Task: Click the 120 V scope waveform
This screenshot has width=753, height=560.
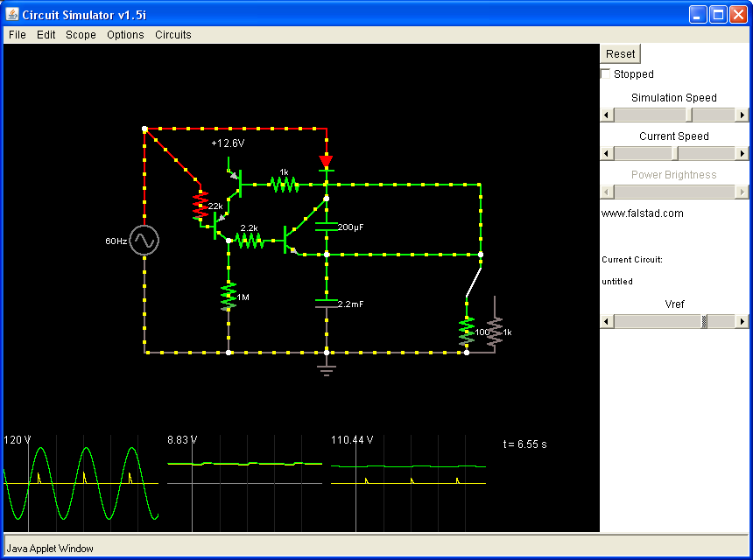Action: (x=81, y=483)
